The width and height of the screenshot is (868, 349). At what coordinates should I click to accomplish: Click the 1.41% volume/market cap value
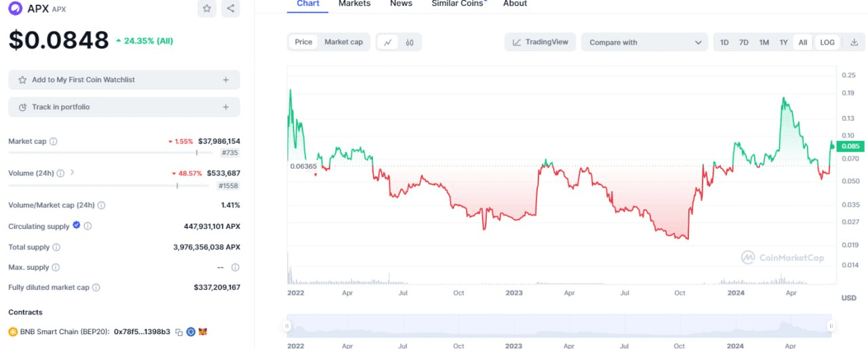pyautogui.click(x=231, y=205)
